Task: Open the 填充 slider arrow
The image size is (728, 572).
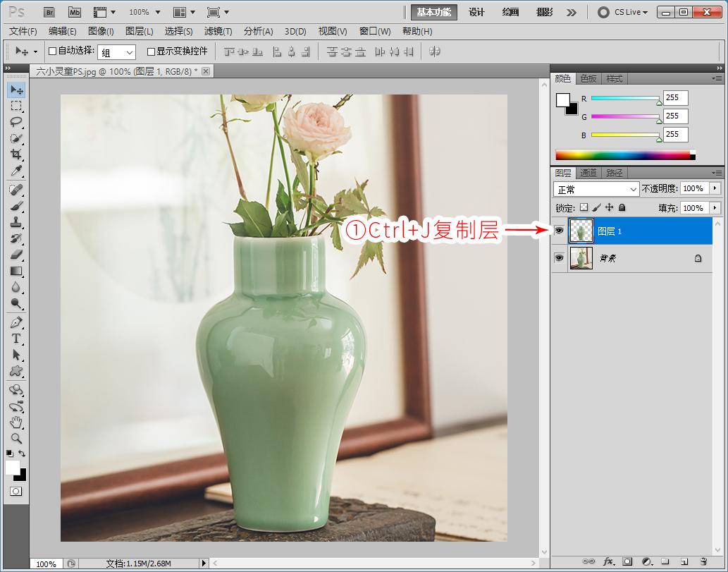Action: (715, 207)
